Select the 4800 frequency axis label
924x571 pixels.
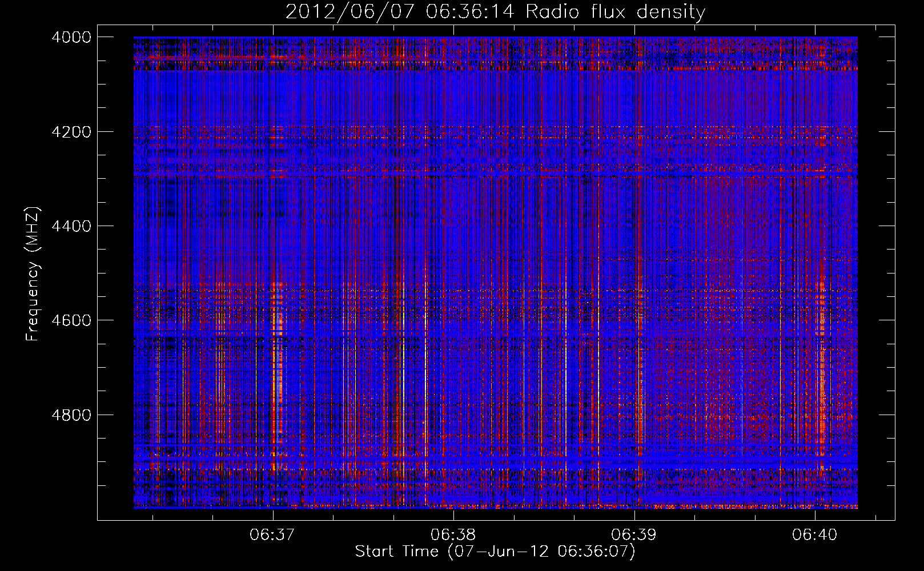[71, 415]
